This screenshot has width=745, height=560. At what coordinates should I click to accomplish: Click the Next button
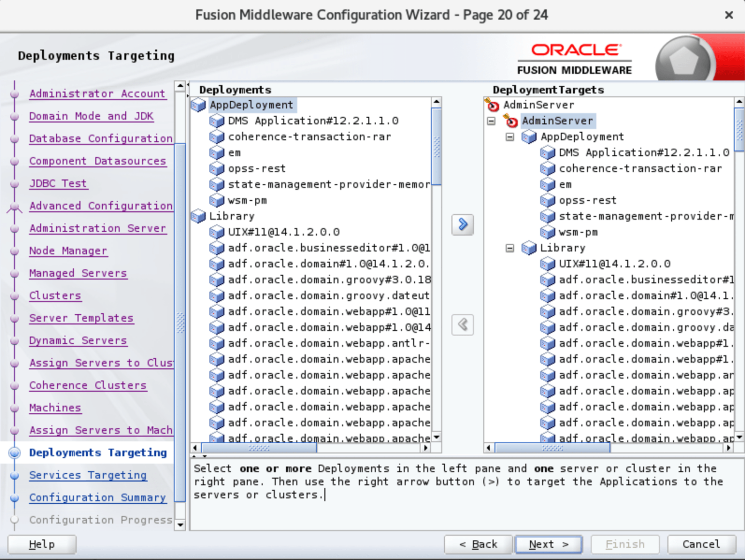click(x=548, y=544)
